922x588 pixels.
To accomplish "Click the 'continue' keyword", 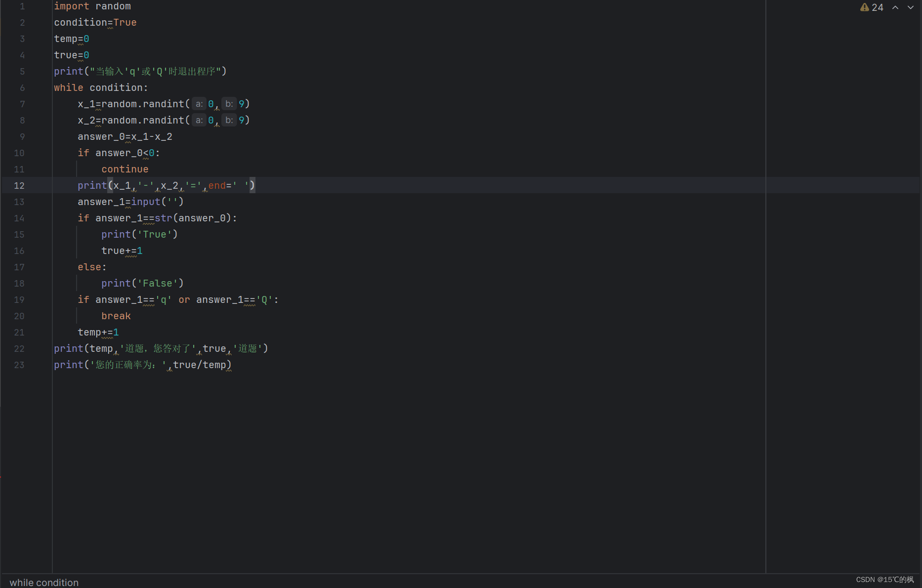I will pyautogui.click(x=125, y=169).
